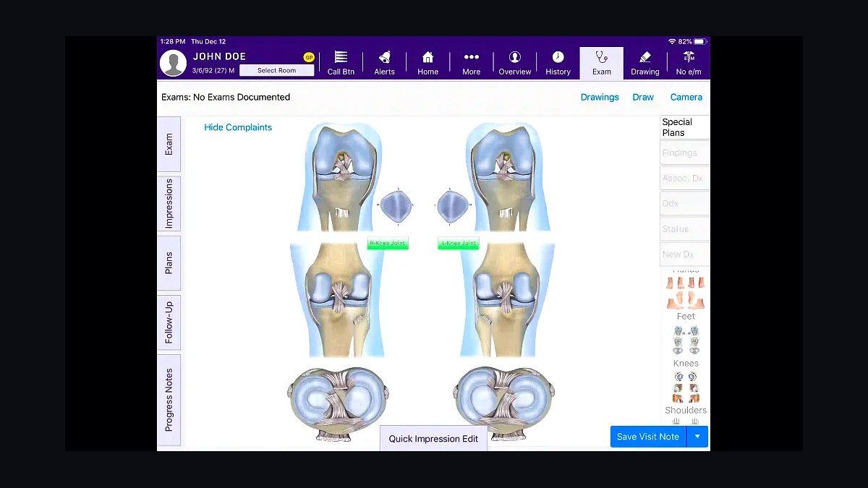
Task: Select the R-Knee Joint green label
Action: [388, 244]
